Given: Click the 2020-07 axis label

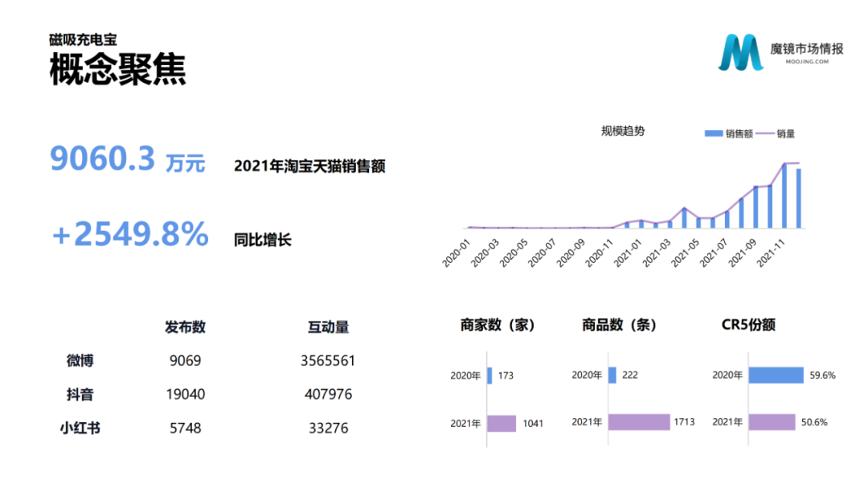Looking at the screenshot, I should (542, 253).
